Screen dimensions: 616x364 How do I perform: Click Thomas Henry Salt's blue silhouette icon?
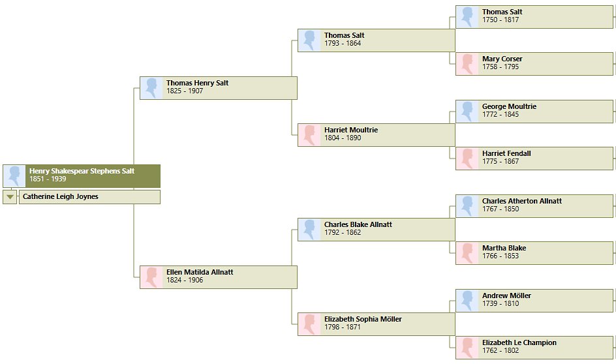(151, 88)
